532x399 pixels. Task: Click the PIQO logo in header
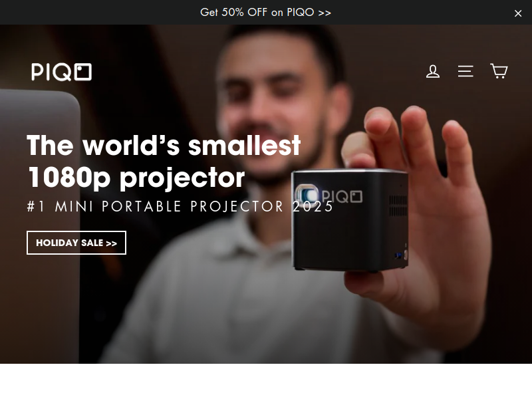click(61, 72)
